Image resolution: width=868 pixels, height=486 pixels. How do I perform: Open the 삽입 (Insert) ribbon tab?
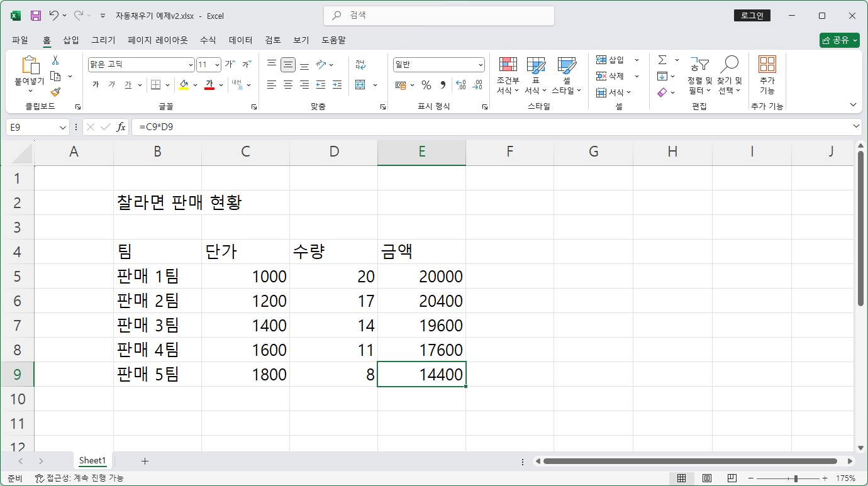click(x=71, y=40)
